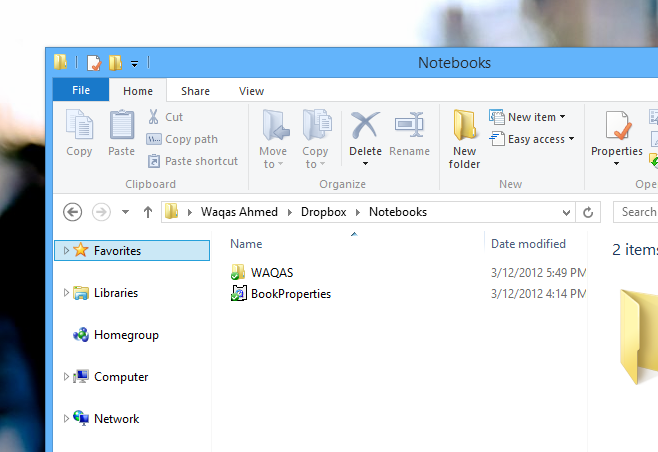The image size is (658, 452).
Task: Click Dropbox in the address path
Action: point(324,212)
